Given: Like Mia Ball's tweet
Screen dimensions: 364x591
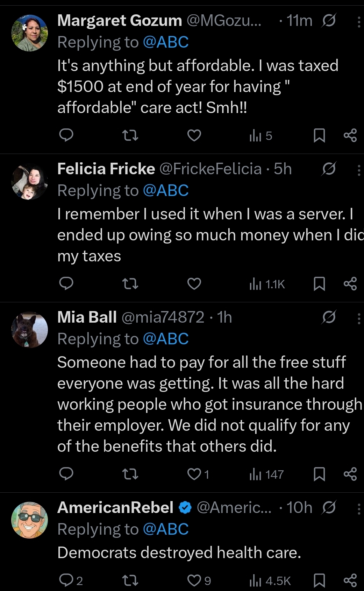Looking at the screenshot, I should [x=194, y=474].
